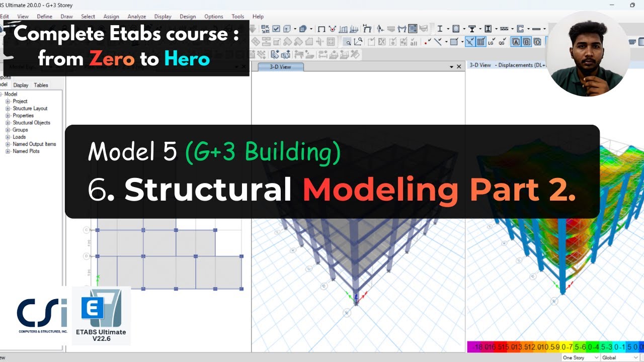Screen dimensions: 644x362
Task: Open the Help menu
Action: coord(258,17)
